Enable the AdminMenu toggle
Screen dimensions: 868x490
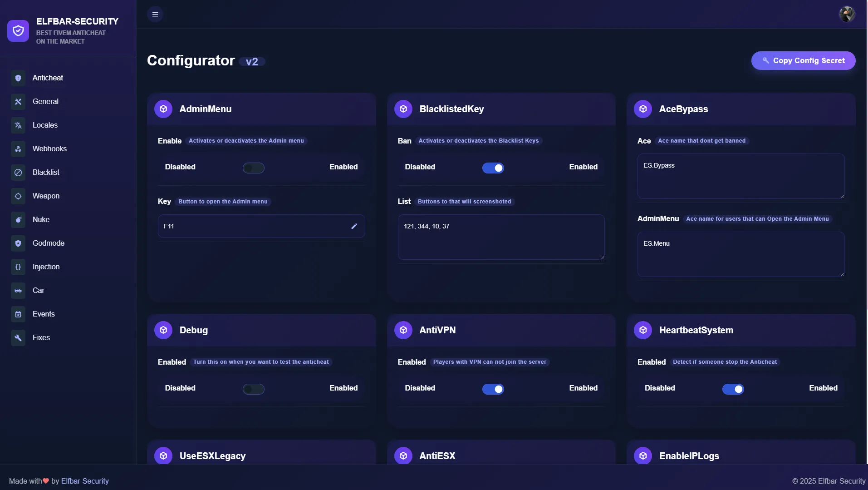[x=254, y=168]
